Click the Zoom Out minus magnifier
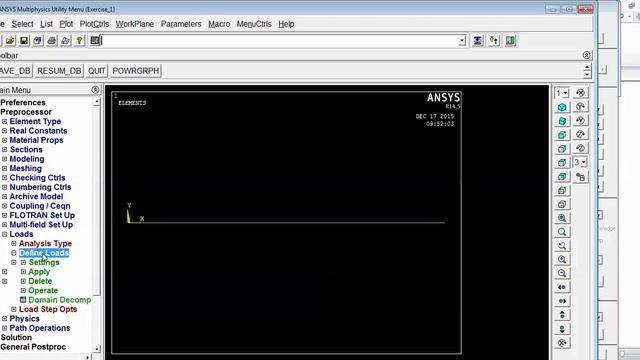This screenshot has height=360, width=640. click(562, 273)
